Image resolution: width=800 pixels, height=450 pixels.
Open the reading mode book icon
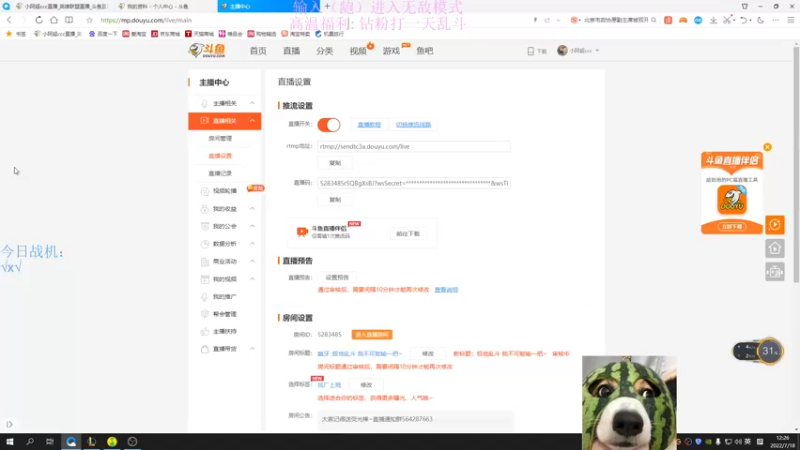click(69, 20)
